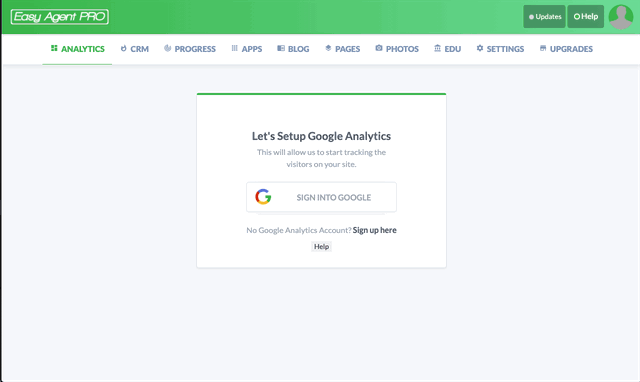Click the Upgrades store icon

click(543, 48)
